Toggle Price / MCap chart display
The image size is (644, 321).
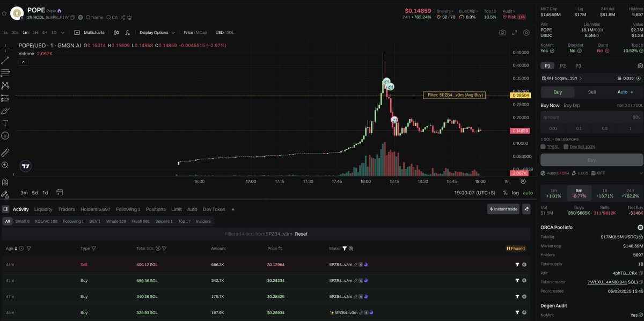(x=195, y=33)
